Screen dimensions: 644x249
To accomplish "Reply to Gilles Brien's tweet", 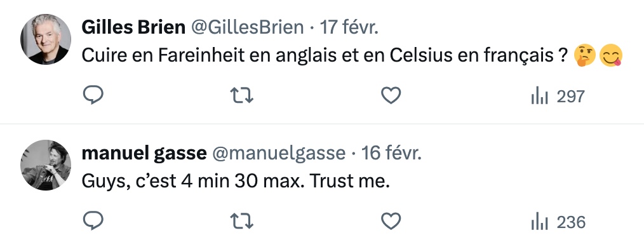I will pos(93,95).
